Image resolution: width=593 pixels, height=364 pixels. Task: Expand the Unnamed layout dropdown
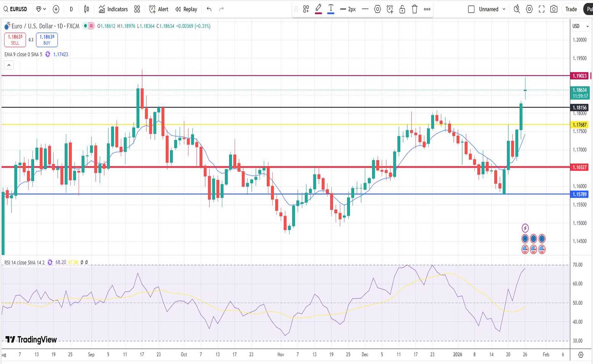point(504,9)
